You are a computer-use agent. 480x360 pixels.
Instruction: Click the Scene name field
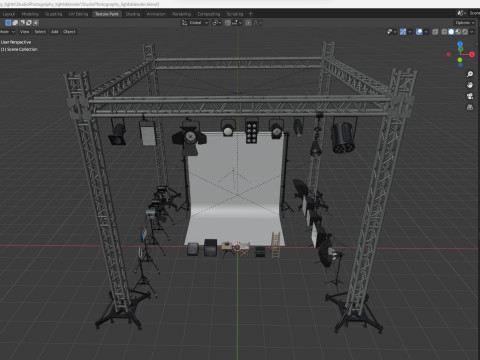point(474,13)
